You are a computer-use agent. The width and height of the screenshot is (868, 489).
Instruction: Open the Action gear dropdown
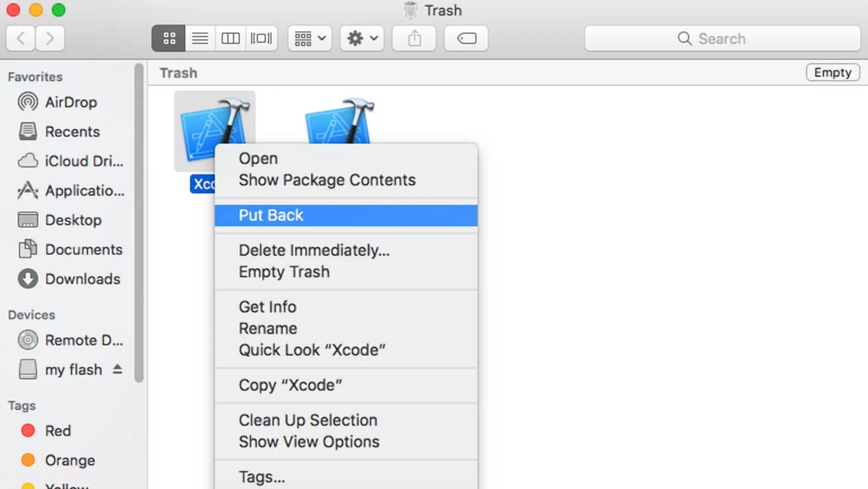361,38
